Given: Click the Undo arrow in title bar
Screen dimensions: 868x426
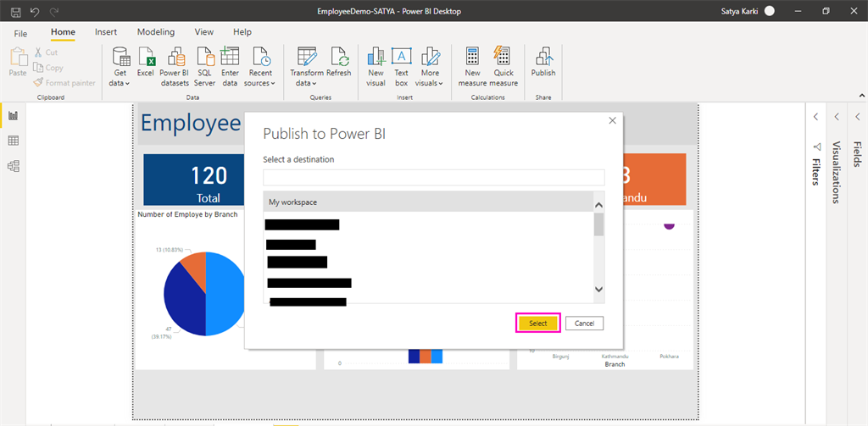Looking at the screenshot, I should click(x=35, y=11).
